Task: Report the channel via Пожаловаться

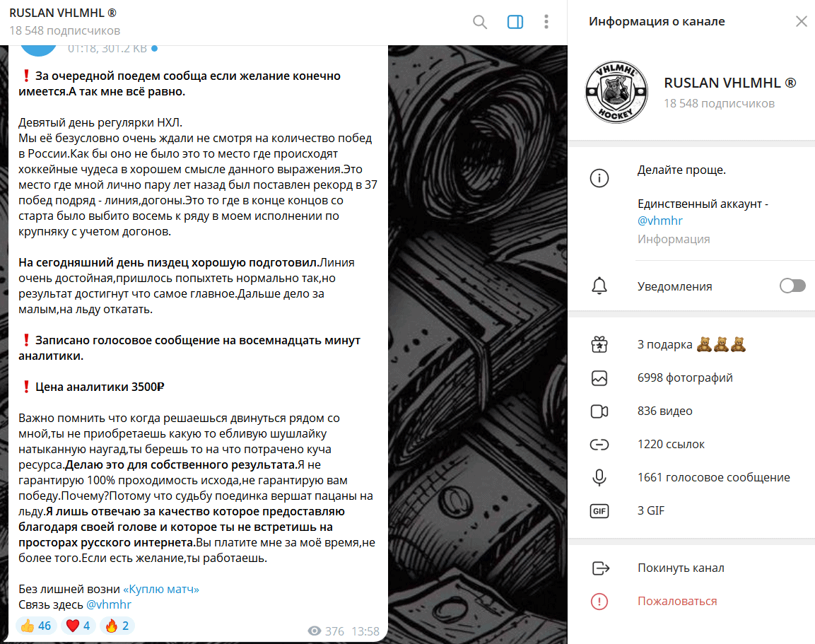Action: pyautogui.click(x=691, y=602)
